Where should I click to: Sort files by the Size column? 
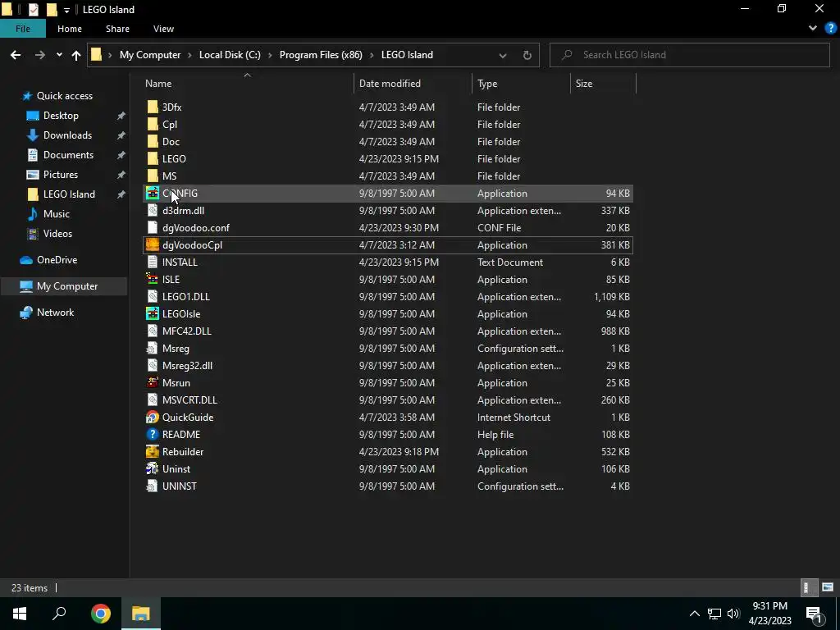pyautogui.click(x=584, y=84)
